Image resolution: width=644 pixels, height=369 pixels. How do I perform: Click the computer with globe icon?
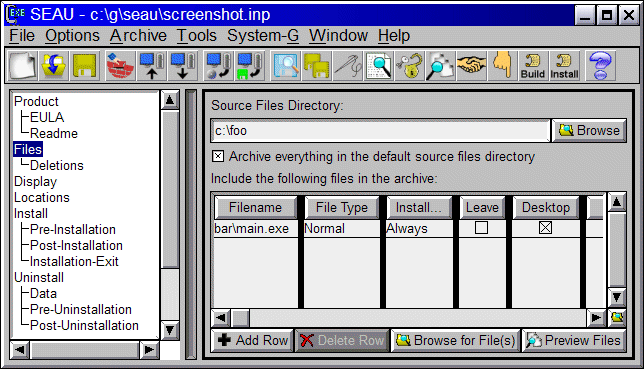click(x=218, y=66)
